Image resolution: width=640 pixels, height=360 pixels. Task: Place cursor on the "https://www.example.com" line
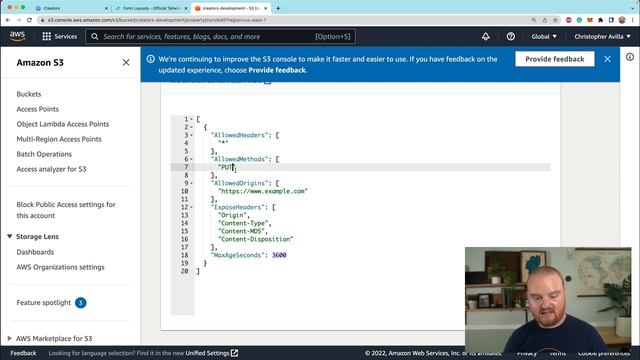tap(263, 191)
